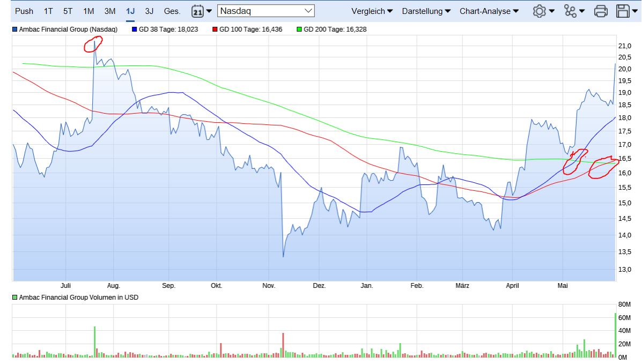Print chart using the printer icon
642x364 pixels.
click(601, 11)
